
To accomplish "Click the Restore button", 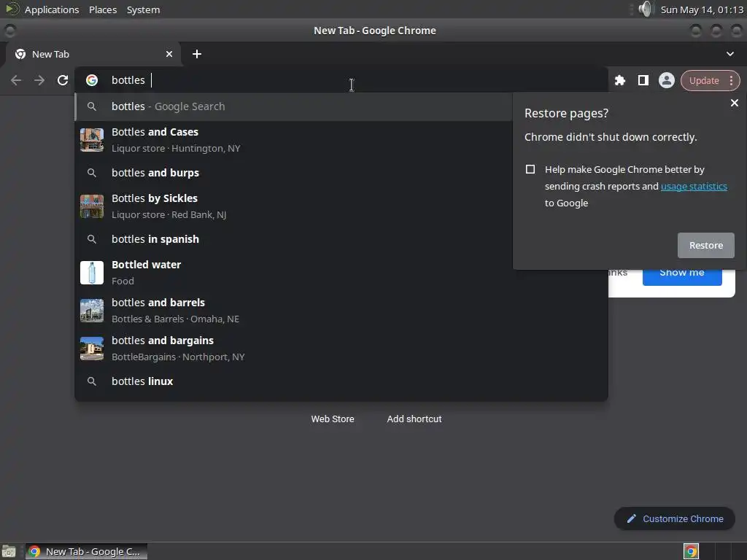I will (706, 245).
